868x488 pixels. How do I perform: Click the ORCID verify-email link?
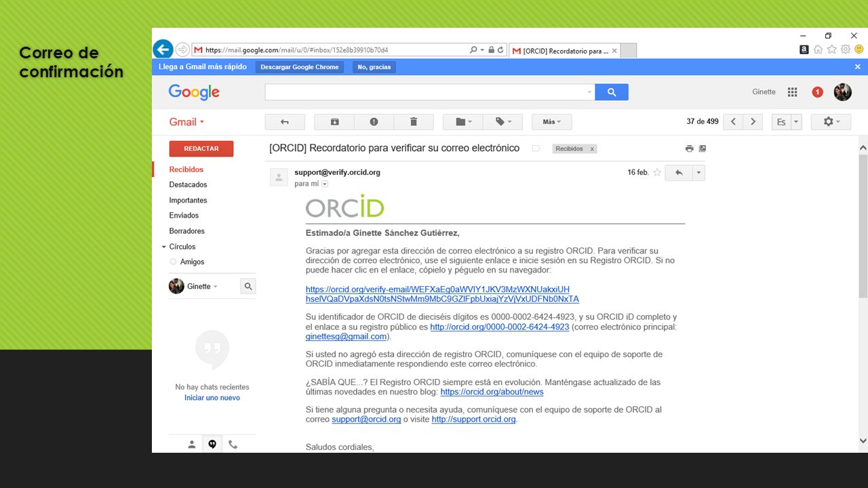click(442, 294)
